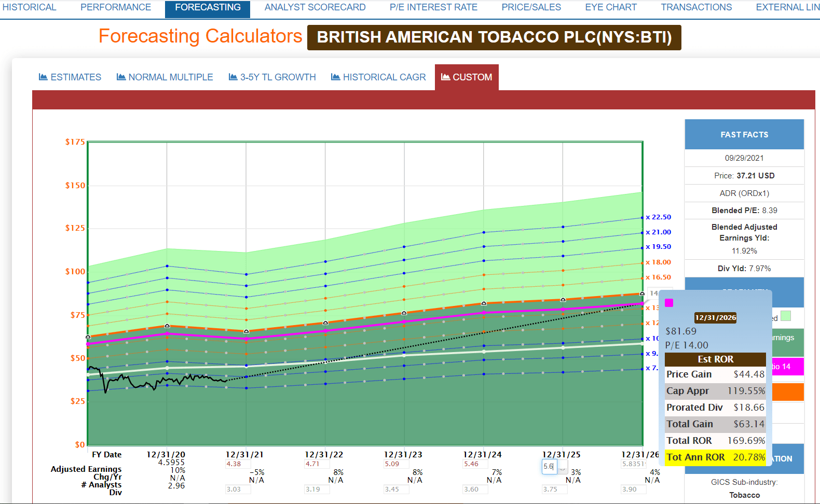The height and width of the screenshot is (504, 820).
Task: Click the Historical CAGR chart icon
Action: (335, 77)
